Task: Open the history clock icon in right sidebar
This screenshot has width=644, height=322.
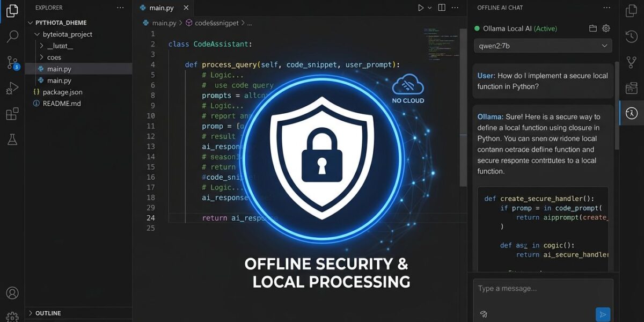Action: click(x=632, y=36)
